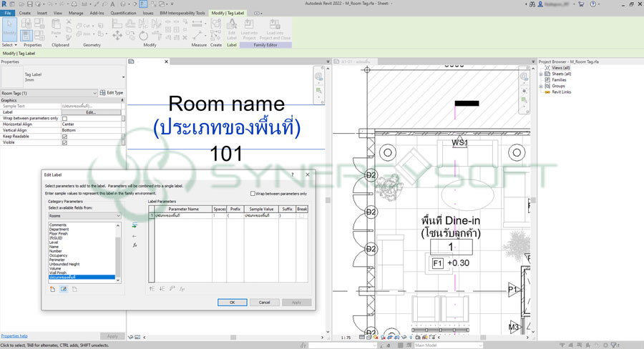Enable Wrap between parameters only in dialog
The height and width of the screenshot is (349, 644).
click(x=252, y=193)
